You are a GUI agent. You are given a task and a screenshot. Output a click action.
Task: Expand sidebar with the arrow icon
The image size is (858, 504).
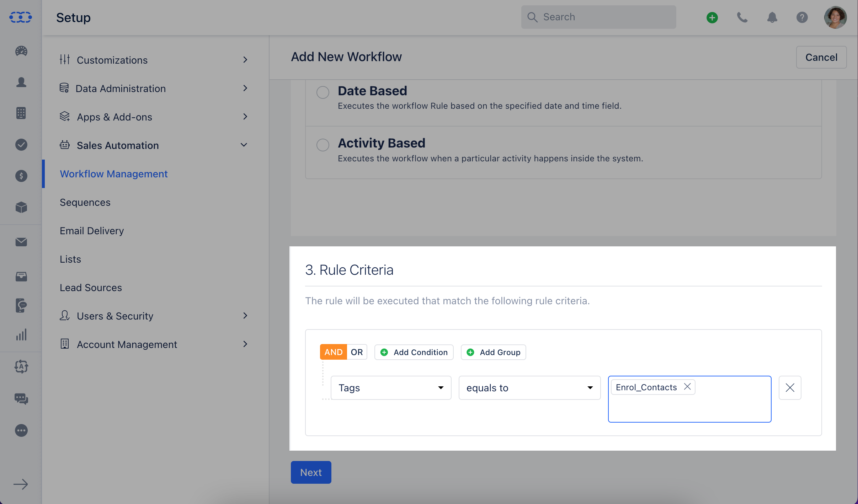click(x=21, y=484)
